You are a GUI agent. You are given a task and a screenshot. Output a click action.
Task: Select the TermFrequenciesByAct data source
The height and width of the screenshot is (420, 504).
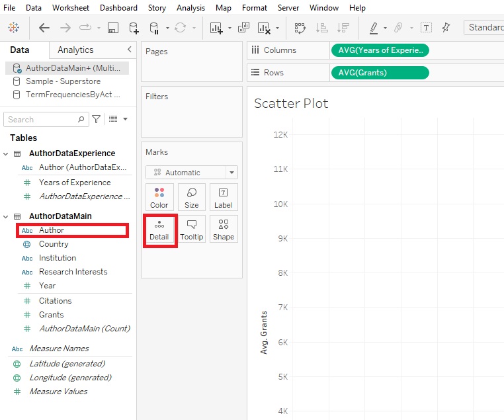click(x=67, y=95)
